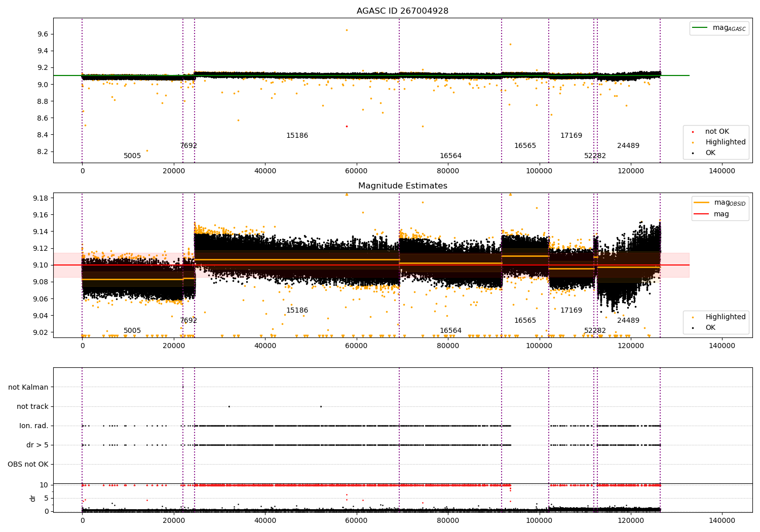This screenshot has height=532, width=760.
Task: Click the green line swatch in mag AGASC legend
Action: (700, 28)
